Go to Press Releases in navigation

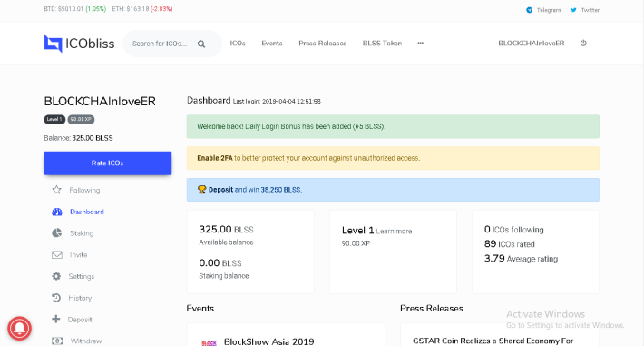(x=322, y=44)
